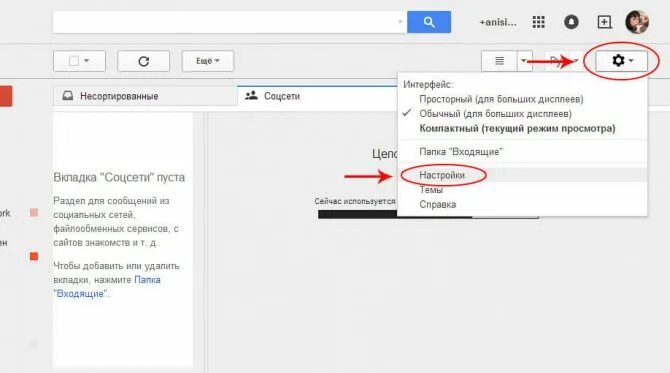Click the red label color square

point(34,256)
